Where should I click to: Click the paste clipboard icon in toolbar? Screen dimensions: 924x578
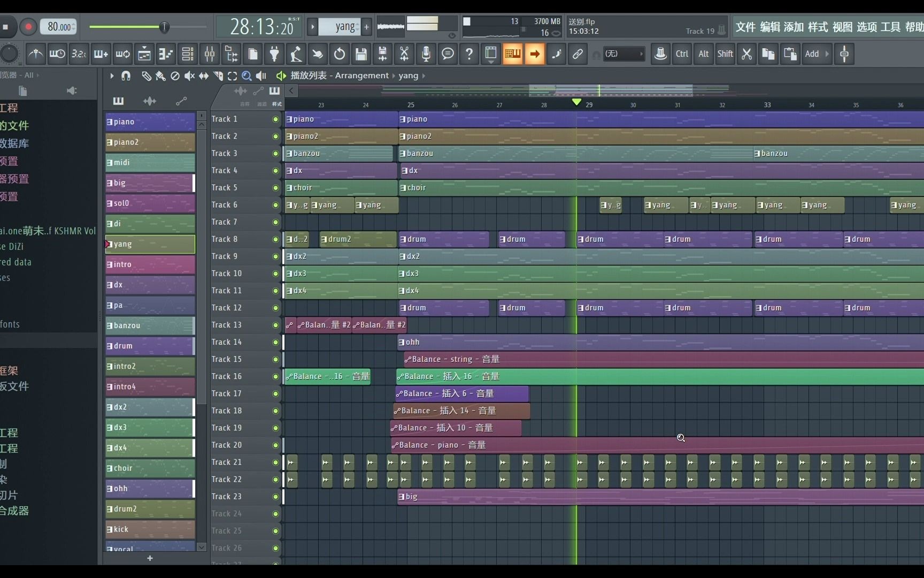pos(790,54)
